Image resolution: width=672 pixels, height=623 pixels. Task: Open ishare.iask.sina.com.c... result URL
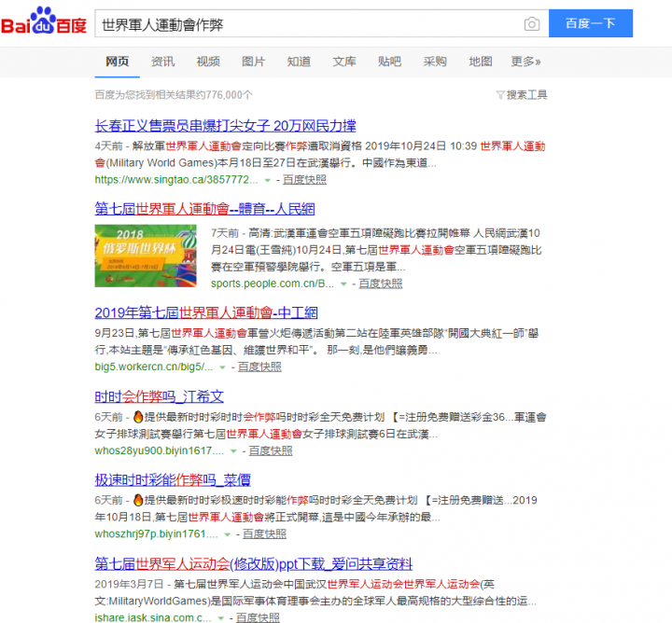[153, 617]
